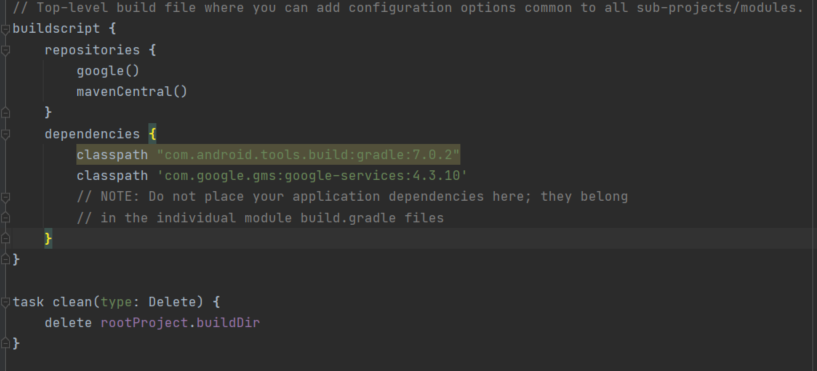Viewport: 817px width, 371px height.
Task: Click the 'clean' task name
Action: (72, 302)
